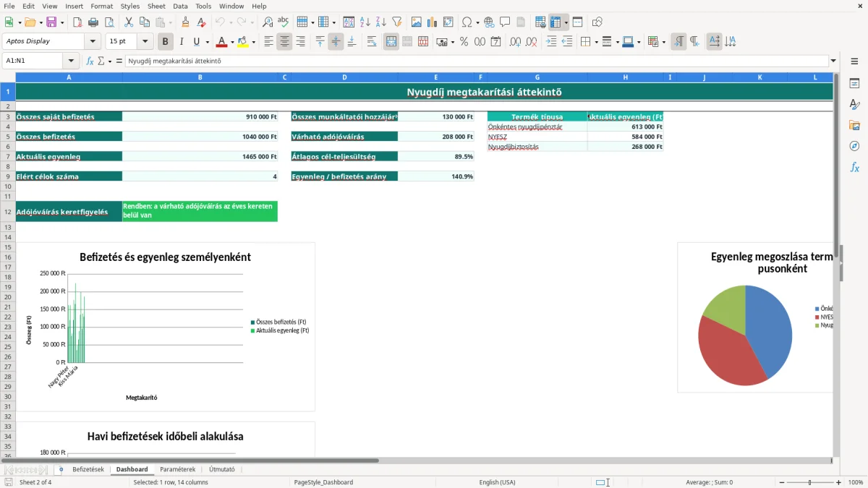Toggle Align Left

tap(268, 42)
